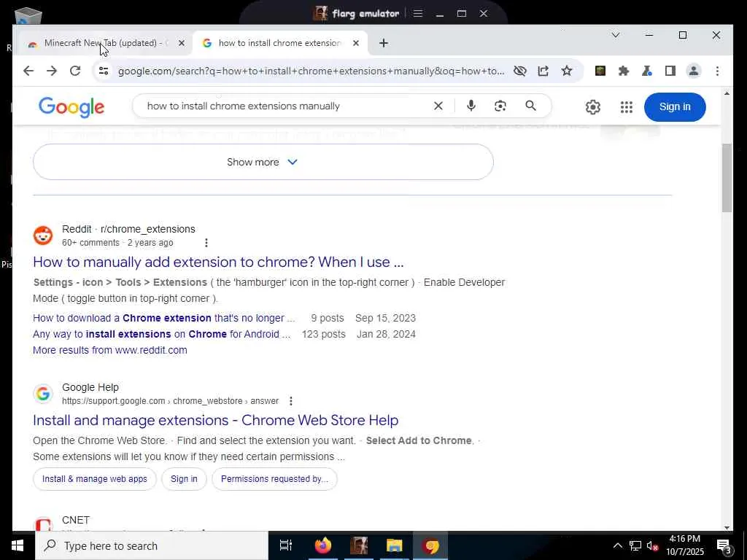This screenshot has width=747, height=560.
Task: Select the 'how to install chrome extension' tab
Action: click(279, 43)
